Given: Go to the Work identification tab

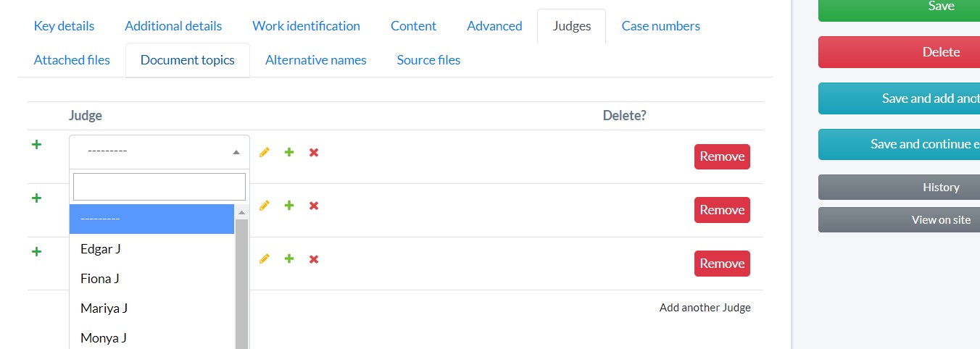Looking at the screenshot, I should click(306, 26).
